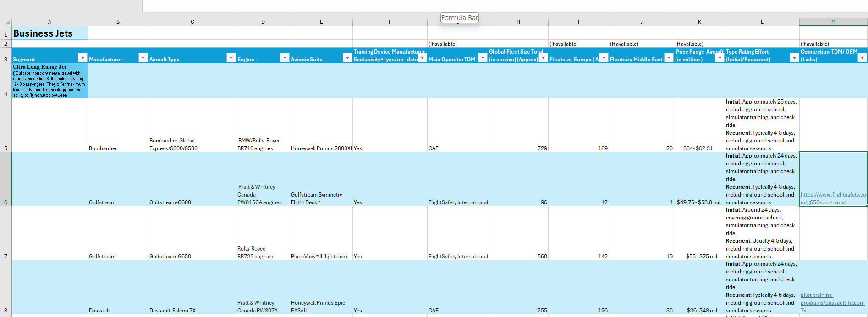Select row 8 header
The height and width of the screenshot is (317, 868).
pyautogui.click(x=5, y=287)
